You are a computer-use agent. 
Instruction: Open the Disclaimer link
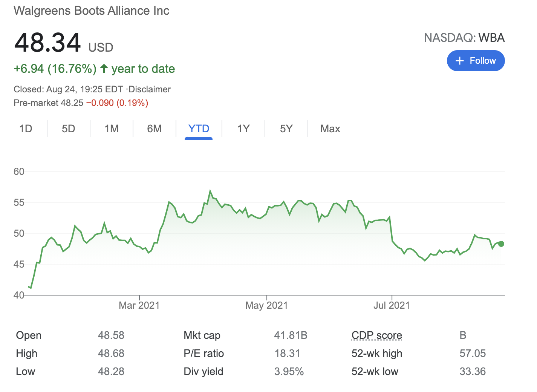tap(150, 89)
